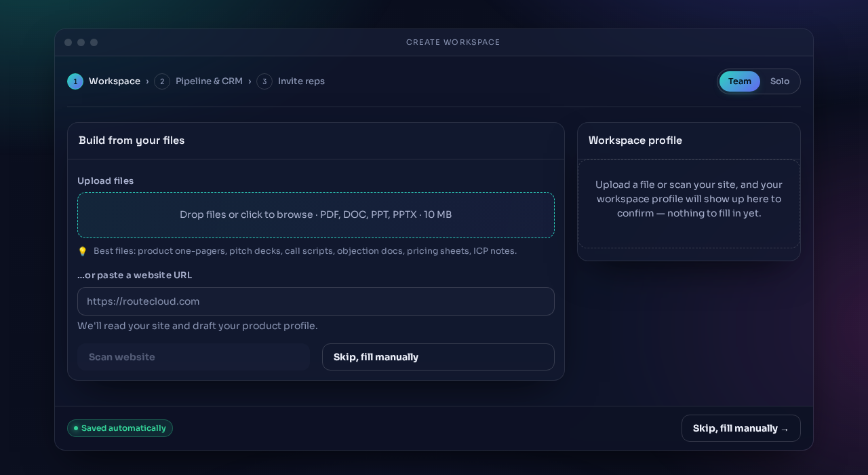Screen dimensions: 868x475
Task: Click footer Skip, fill manually arrow button
Action: click(741, 428)
